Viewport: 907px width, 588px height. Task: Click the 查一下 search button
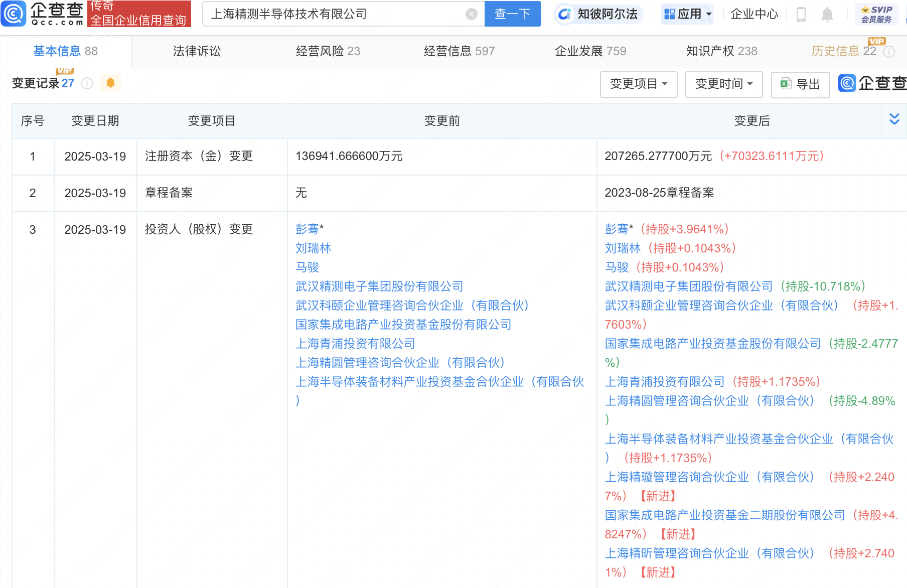[512, 14]
